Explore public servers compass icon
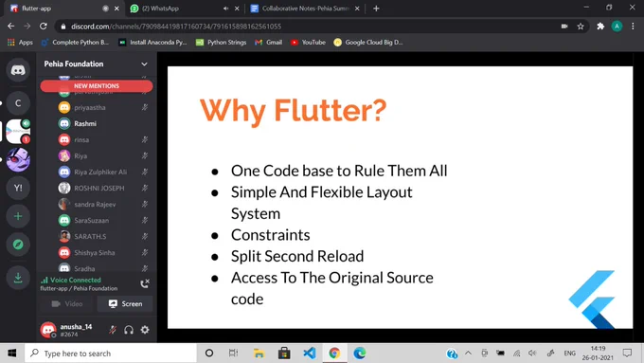 click(18, 245)
